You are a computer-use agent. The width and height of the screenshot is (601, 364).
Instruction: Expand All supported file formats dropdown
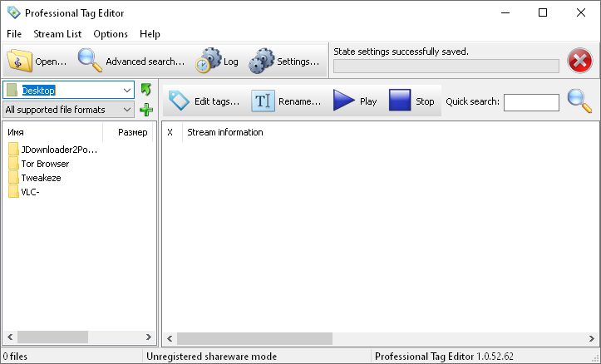[x=127, y=110]
